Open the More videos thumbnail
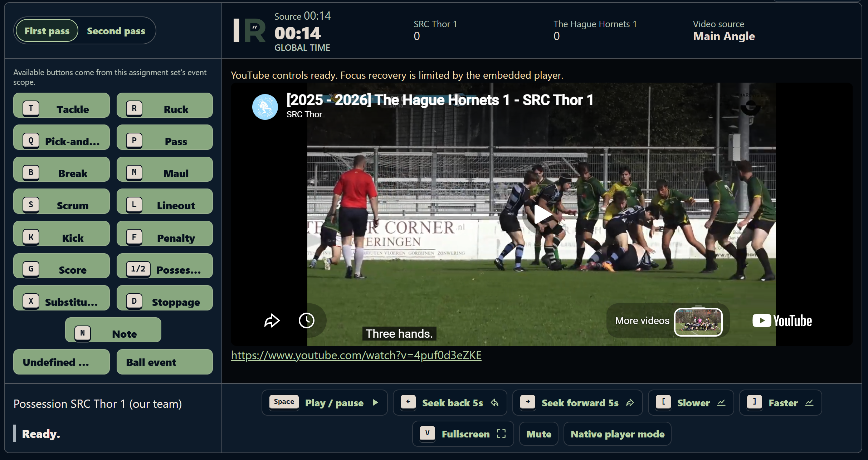The width and height of the screenshot is (868, 460). pos(698,322)
